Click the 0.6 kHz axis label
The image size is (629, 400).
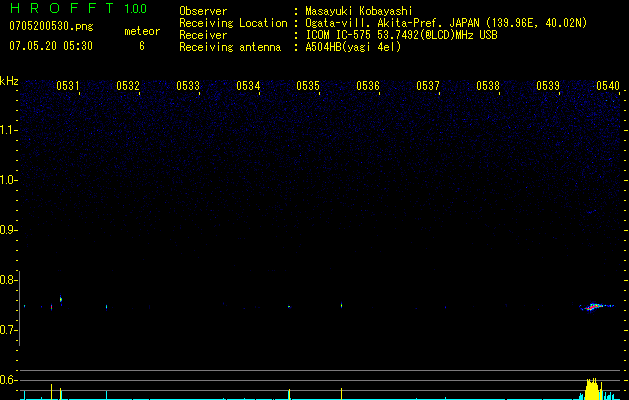coord(7,380)
